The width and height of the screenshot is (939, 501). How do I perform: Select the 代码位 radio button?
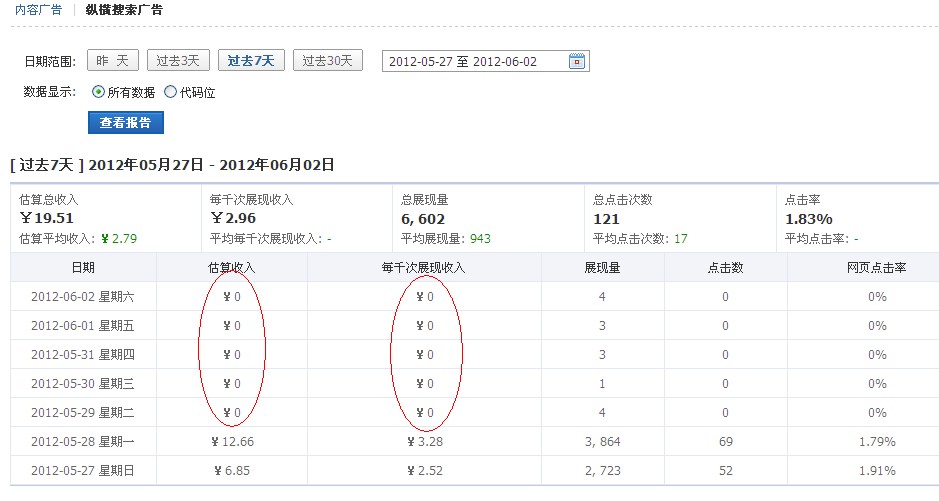(x=171, y=92)
